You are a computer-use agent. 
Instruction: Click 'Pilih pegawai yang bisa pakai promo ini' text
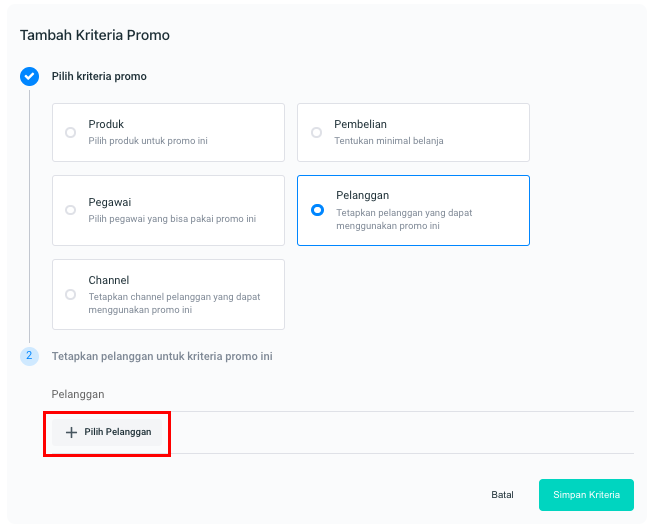tap(172, 219)
